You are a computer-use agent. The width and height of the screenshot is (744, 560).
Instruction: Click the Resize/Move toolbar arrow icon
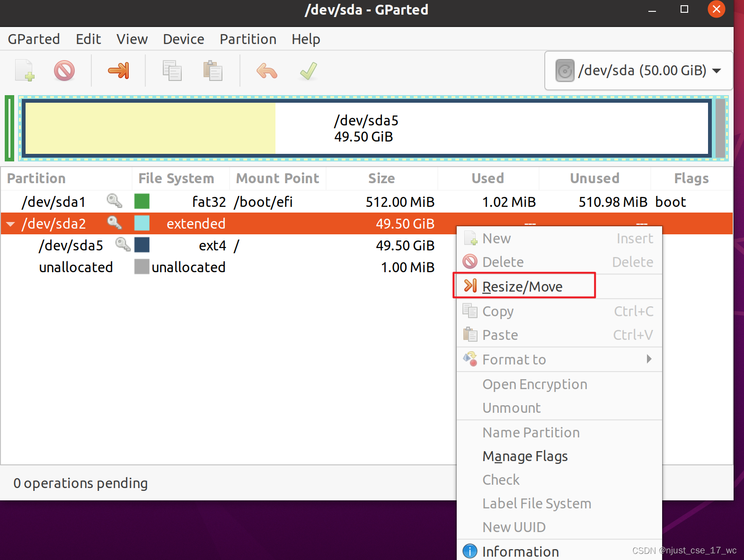(x=118, y=71)
